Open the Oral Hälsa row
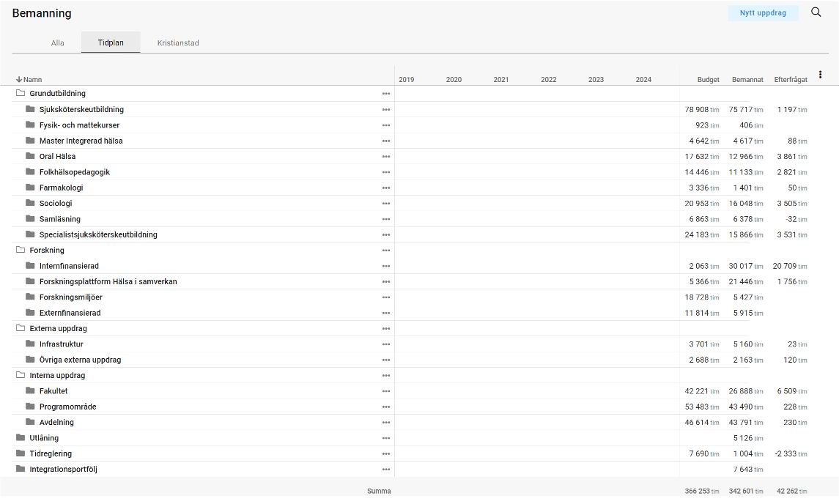The image size is (839, 504). coord(57,157)
